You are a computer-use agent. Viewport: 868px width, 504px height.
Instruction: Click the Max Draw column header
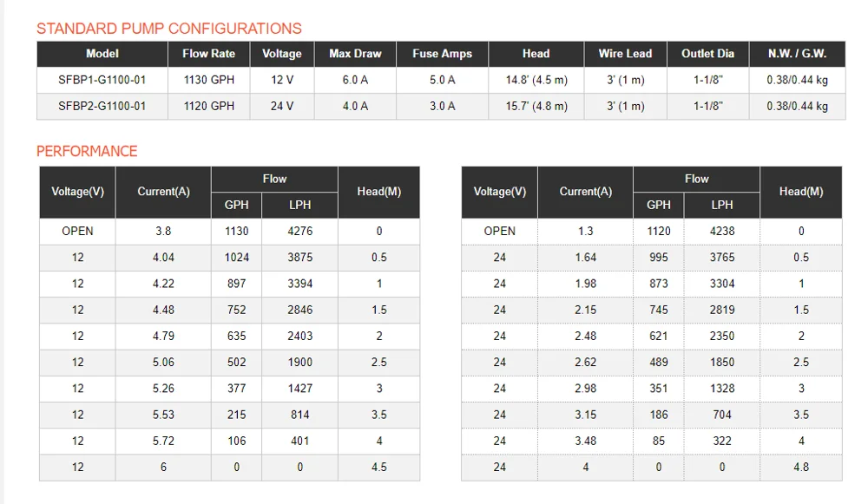pyautogui.click(x=355, y=54)
